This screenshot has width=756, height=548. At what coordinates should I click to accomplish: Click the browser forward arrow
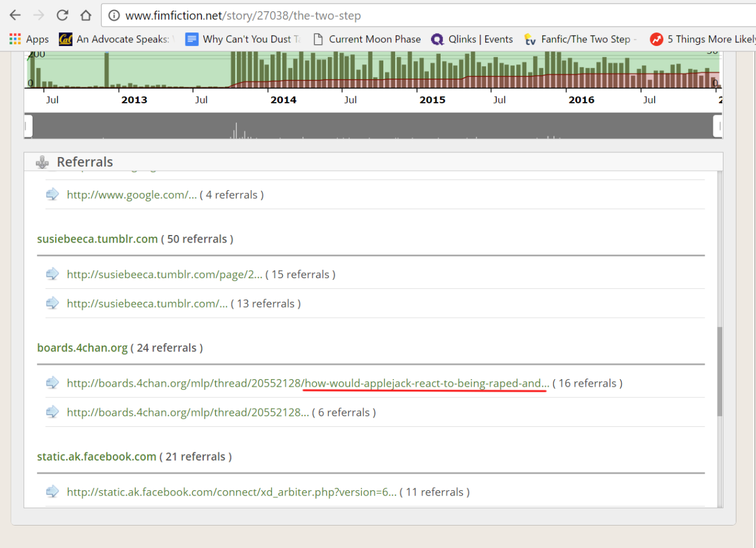pyautogui.click(x=39, y=15)
